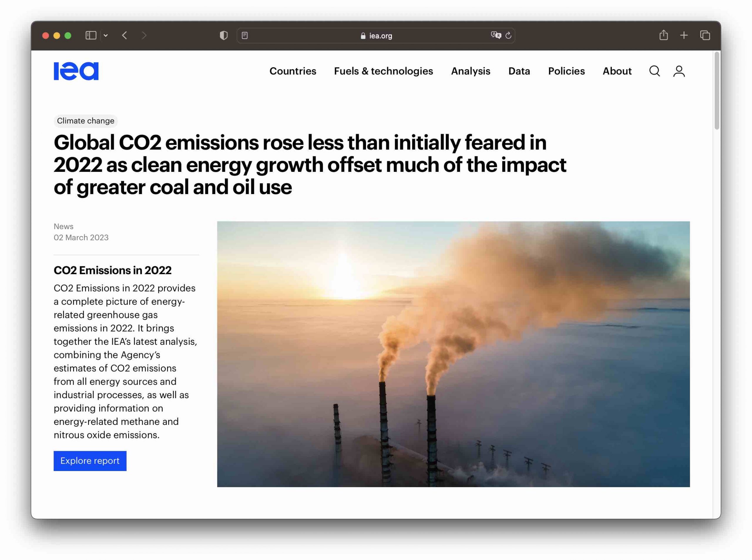
Task: Go back using the back arrow
Action: (125, 36)
